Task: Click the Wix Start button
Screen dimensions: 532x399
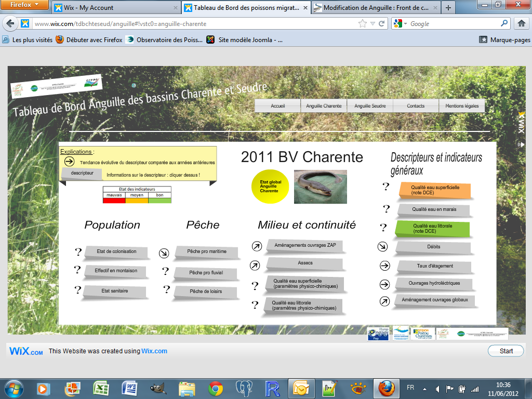Action: coord(506,351)
